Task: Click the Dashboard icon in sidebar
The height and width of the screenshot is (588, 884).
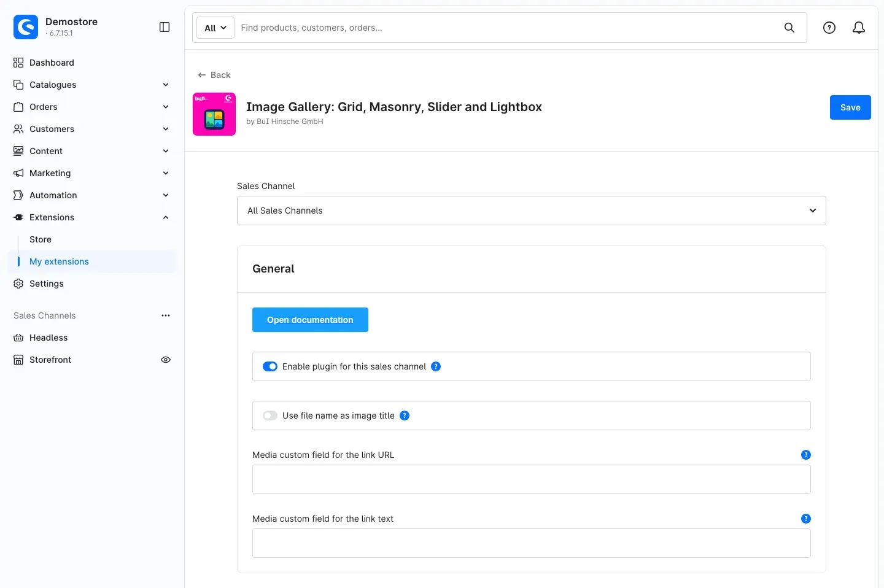Action: [x=18, y=63]
